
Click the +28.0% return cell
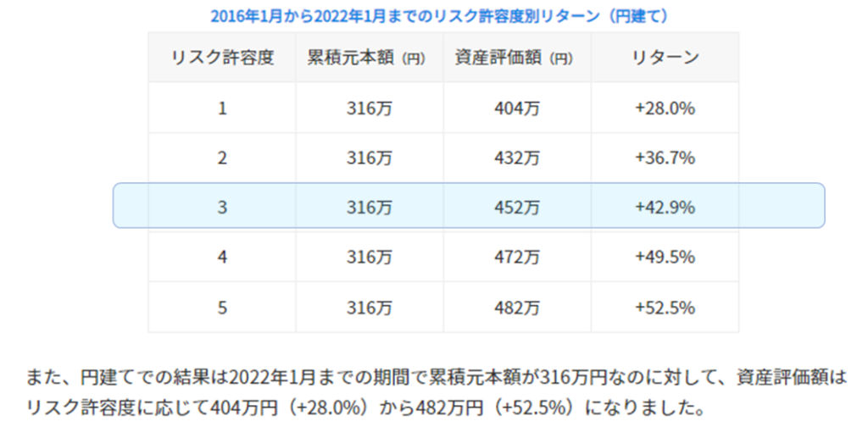click(x=665, y=108)
